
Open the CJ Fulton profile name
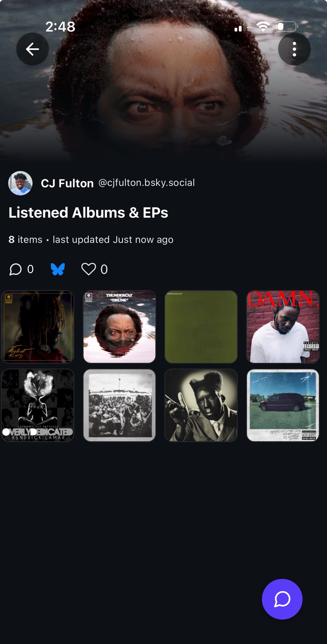point(67,183)
